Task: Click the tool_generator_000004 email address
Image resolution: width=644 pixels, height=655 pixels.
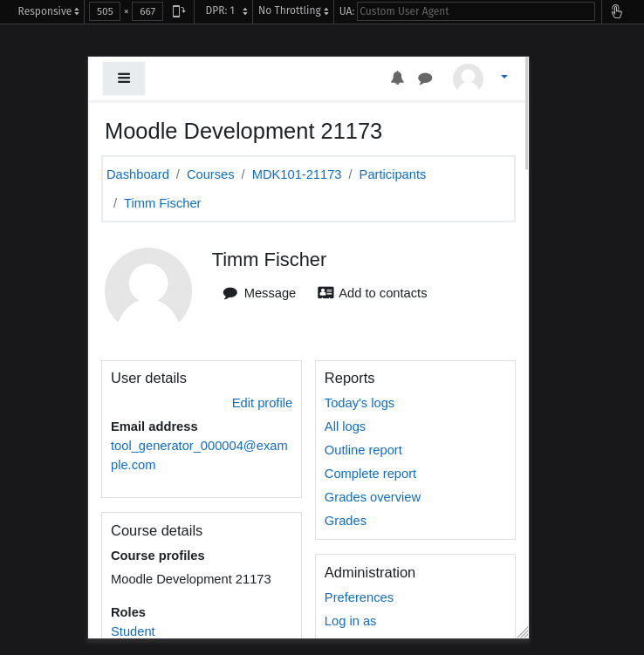Action: [199, 455]
